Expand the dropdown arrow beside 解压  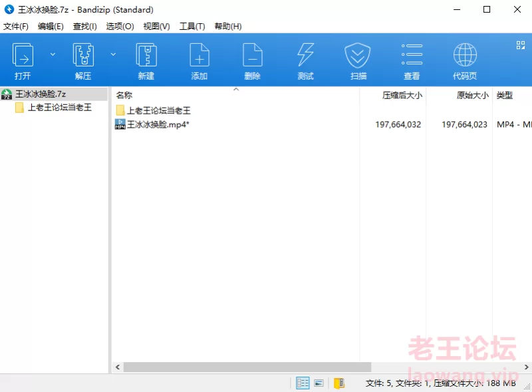click(x=113, y=54)
